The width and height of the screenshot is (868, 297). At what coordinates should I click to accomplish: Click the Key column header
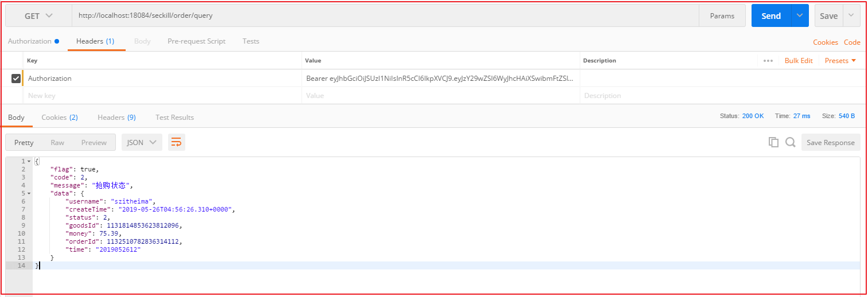(x=32, y=61)
